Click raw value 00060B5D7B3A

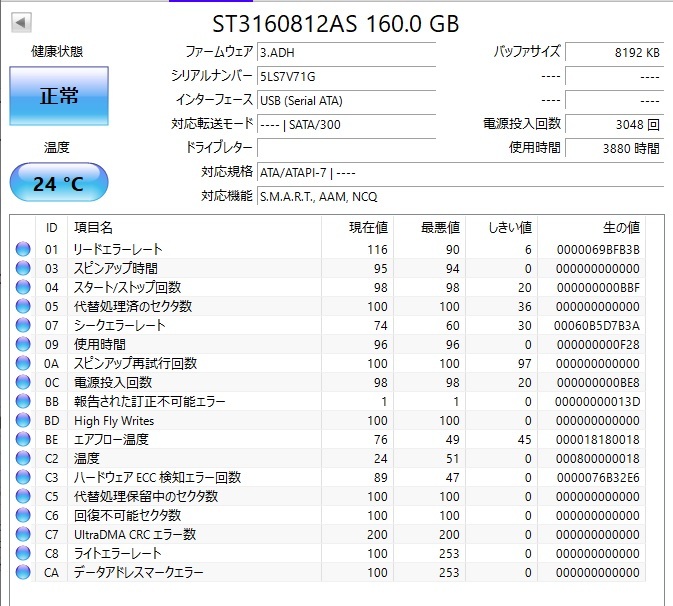597,326
